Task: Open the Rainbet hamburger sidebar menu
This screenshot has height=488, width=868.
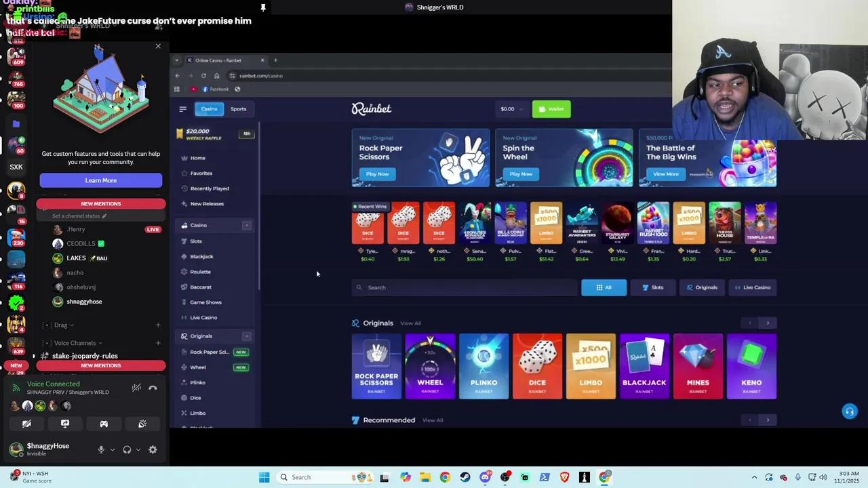Action: point(182,109)
